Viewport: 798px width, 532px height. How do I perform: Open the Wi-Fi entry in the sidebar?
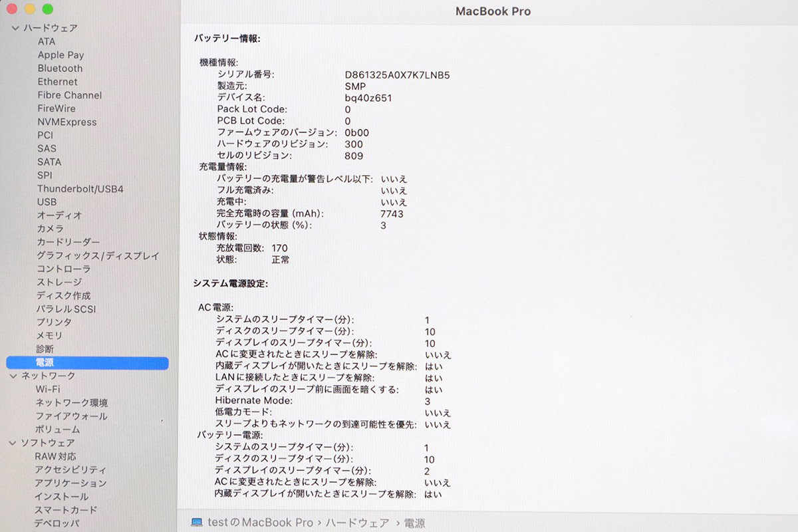[x=48, y=389]
